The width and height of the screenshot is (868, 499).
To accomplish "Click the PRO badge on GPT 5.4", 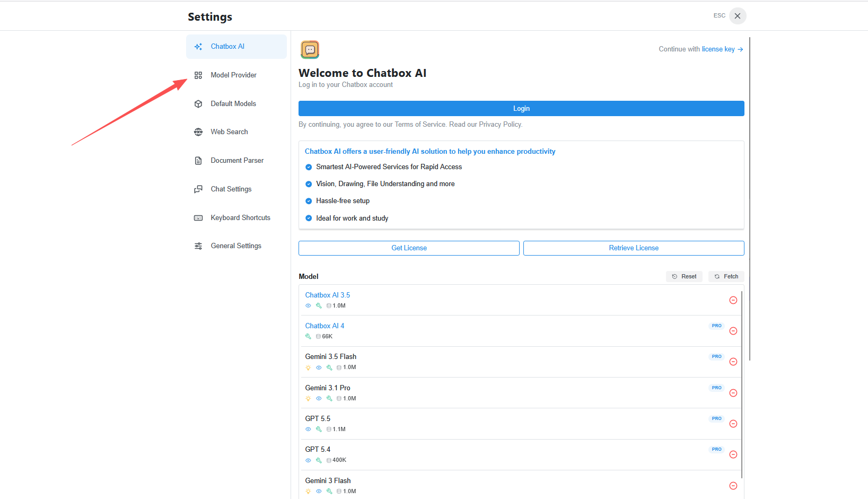I will pyautogui.click(x=716, y=450).
